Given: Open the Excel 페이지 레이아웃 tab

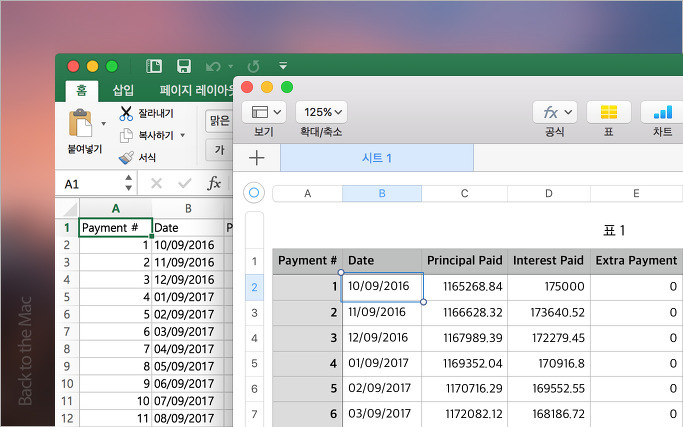Looking at the screenshot, I should pyautogui.click(x=196, y=91).
